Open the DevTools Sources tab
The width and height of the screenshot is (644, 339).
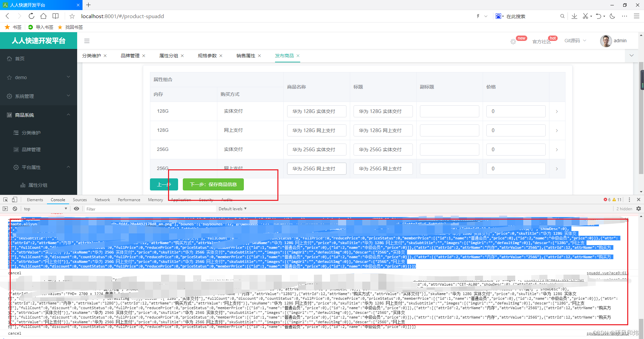[80, 200]
